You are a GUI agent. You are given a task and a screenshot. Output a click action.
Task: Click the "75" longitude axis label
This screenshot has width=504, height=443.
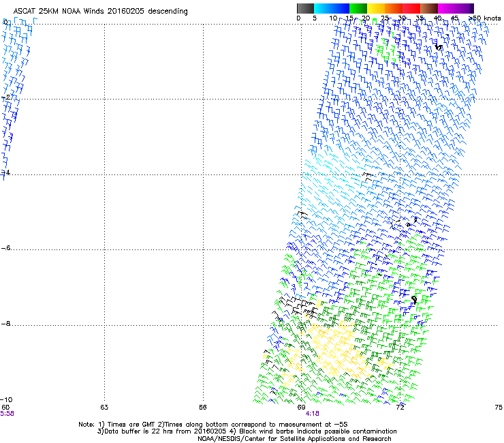(499, 408)
